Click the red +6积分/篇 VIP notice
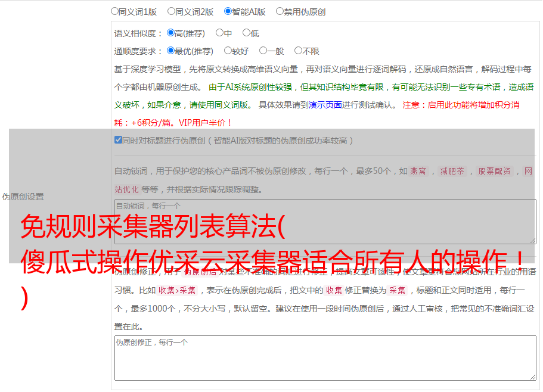 172,123
